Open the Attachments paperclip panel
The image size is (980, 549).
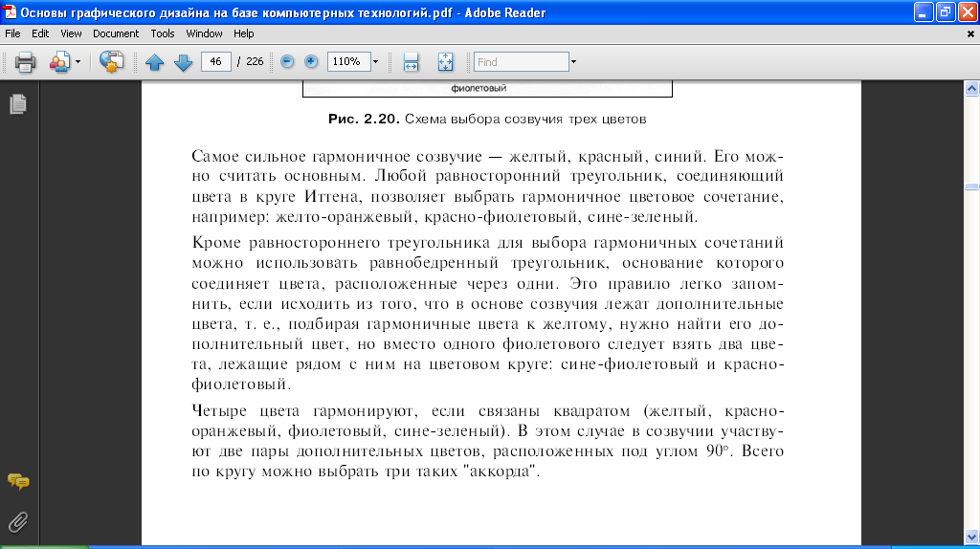(x=18, y=522)
